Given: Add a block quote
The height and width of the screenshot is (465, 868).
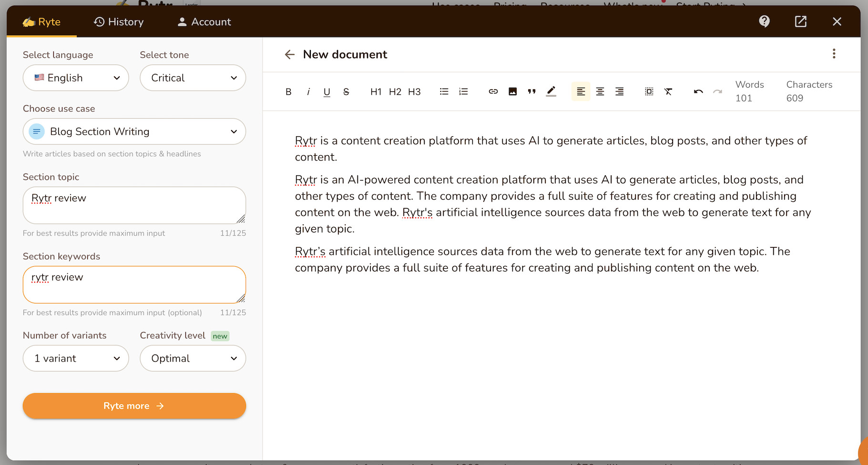Looking at the screenshot, I should click(x=531, y=91).
